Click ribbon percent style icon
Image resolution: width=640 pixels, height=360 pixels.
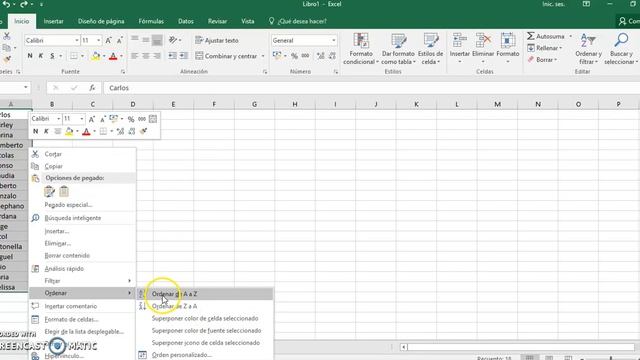pyautogui.click(x=294, y=56)
